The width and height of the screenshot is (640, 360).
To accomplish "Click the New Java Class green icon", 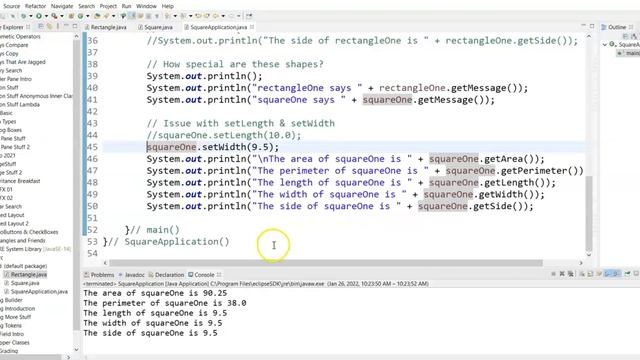I will (80, 16).
